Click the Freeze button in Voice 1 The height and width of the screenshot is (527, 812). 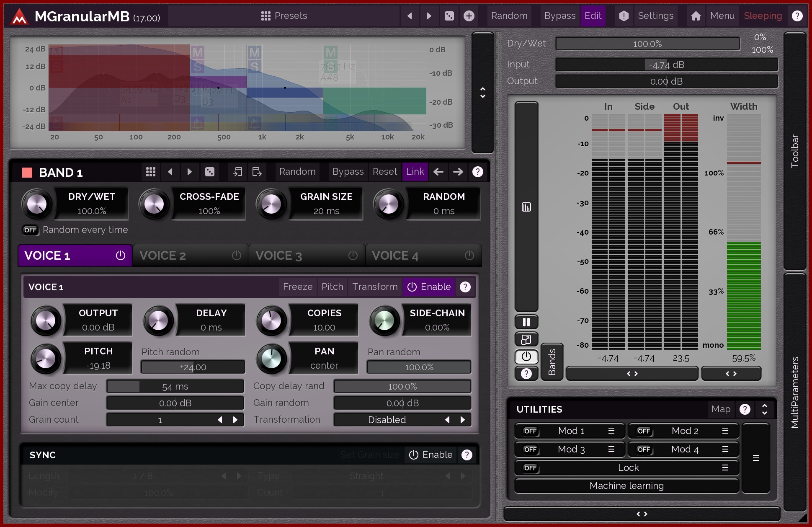coord(297,287)
